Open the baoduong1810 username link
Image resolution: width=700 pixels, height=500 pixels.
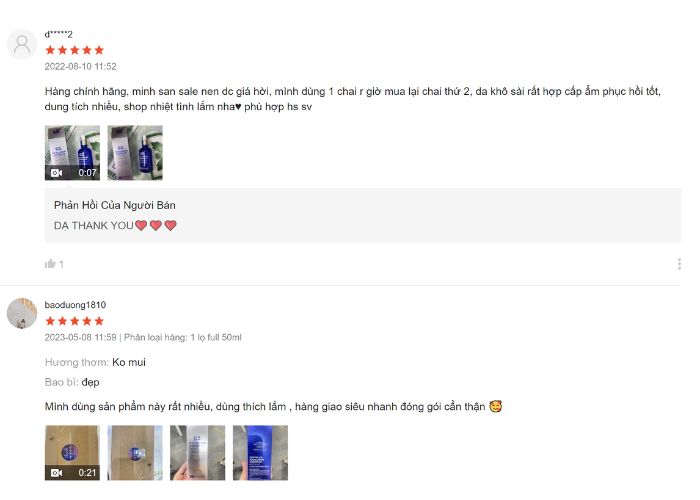click(75, 305)
